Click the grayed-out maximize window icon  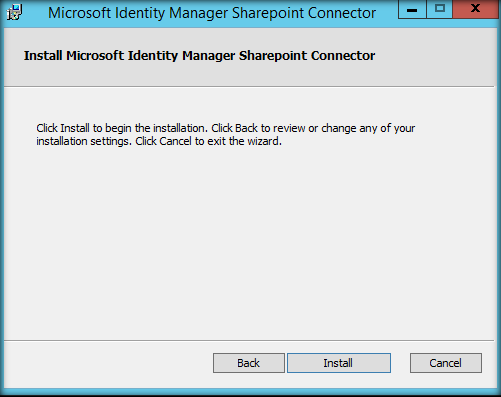click(440, 9)
